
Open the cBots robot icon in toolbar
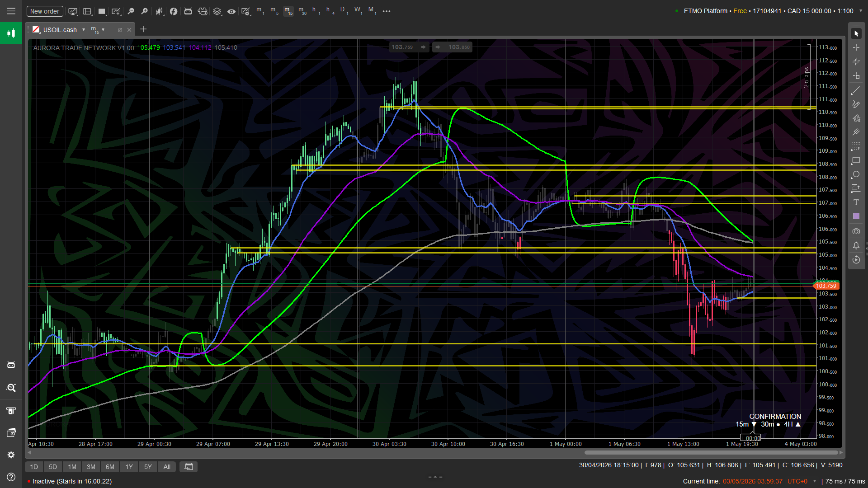pos(188,11)
